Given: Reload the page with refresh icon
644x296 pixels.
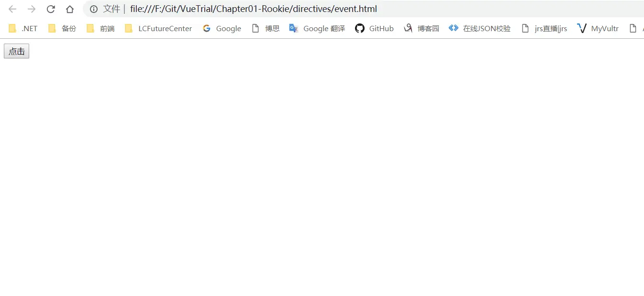Looking at the screenshot, I should 51,9.
